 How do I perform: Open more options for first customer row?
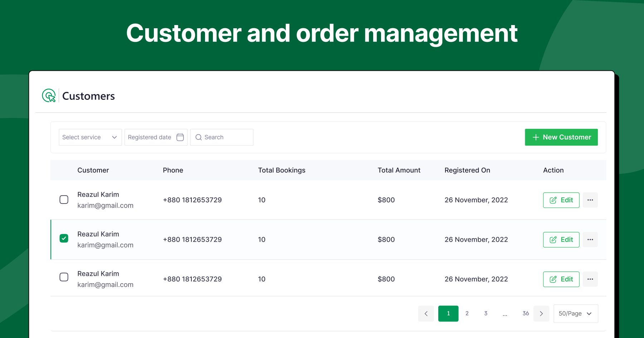pos(590,200)
